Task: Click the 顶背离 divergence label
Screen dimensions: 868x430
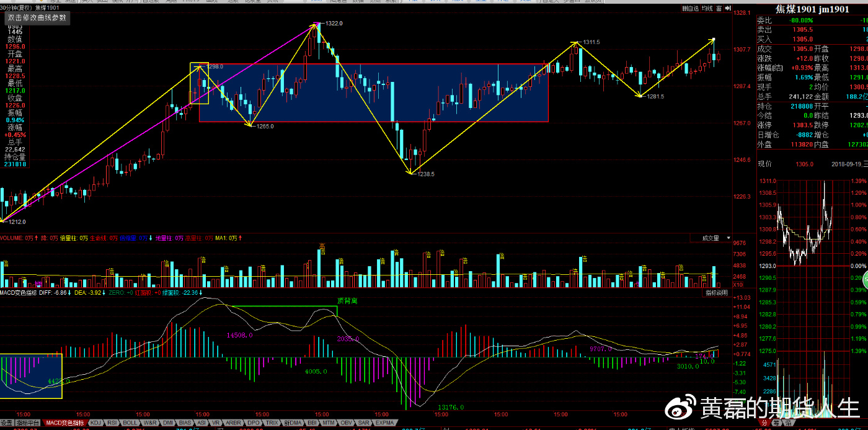Action: [347, 300]
